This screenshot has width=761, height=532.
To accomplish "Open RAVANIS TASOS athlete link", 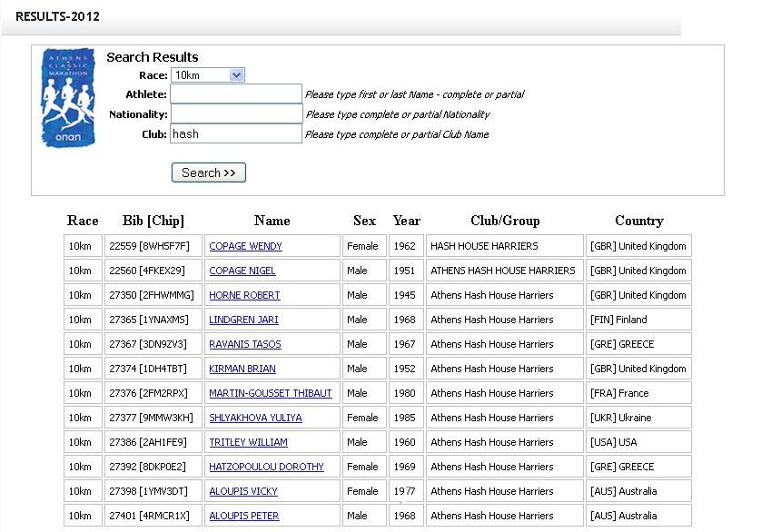I will (245, 344).
